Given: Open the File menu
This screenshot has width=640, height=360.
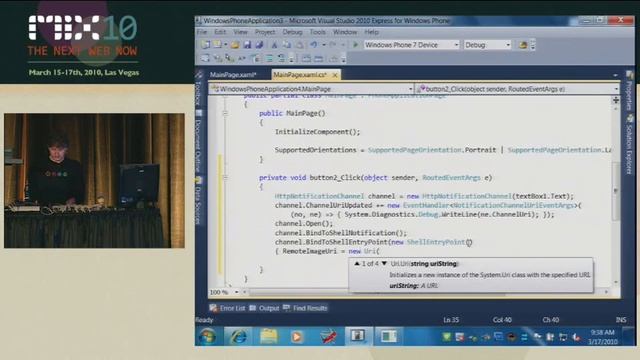Looking at the screenshot, I should [202, 32].
